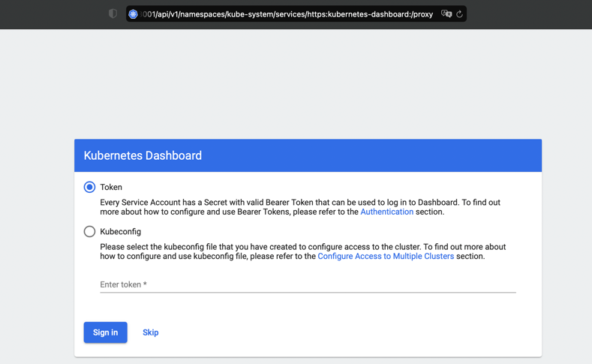
Task: Click the Kubernetes favicon in address bar
Action: pos(133,14)
